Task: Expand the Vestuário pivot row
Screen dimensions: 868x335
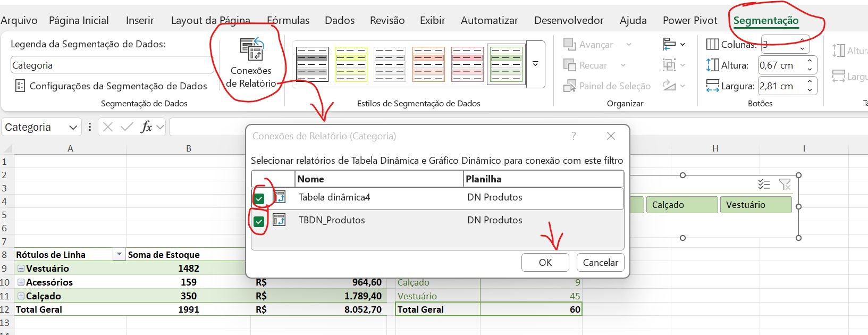Action: pos(21,269)
